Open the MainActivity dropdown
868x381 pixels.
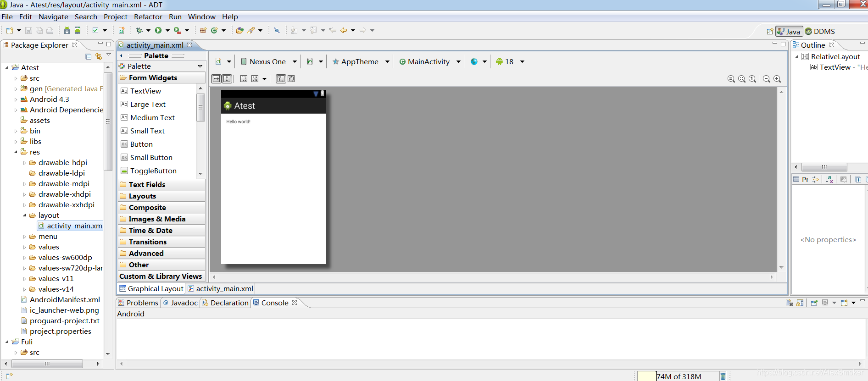(x=429, y=61)
